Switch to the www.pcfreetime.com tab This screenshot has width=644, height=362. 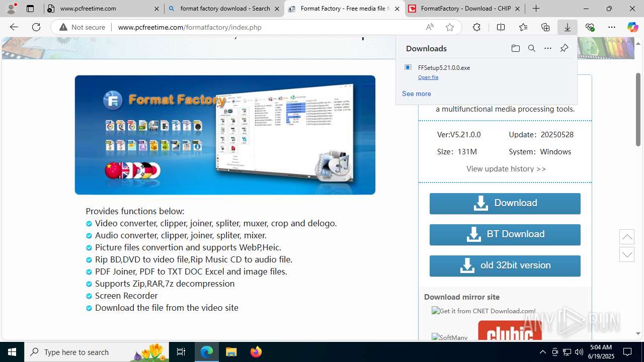104,9
